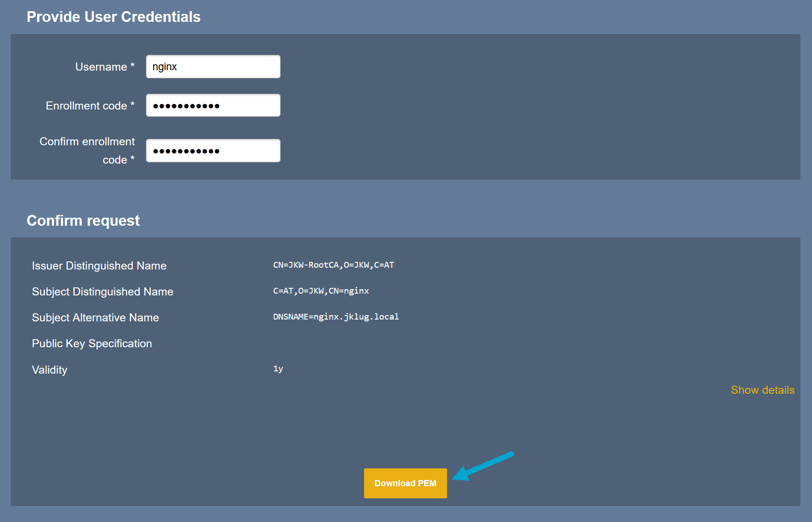Viewport: 812px width, 522px height.
Task: Click the Confirm request heading
Action: (83, 221)
